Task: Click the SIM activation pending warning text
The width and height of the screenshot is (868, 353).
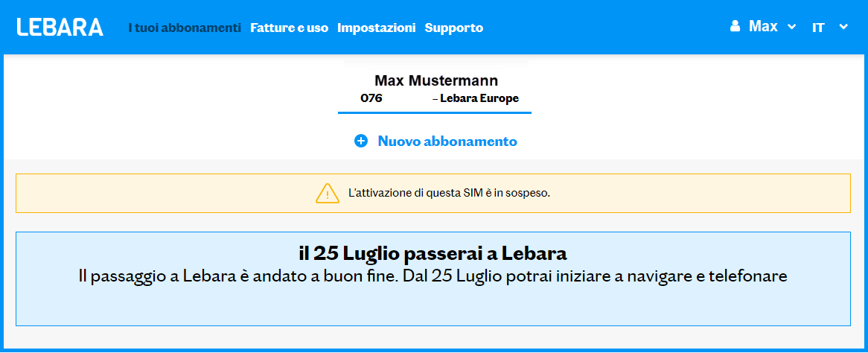Action: coord(449,193)
